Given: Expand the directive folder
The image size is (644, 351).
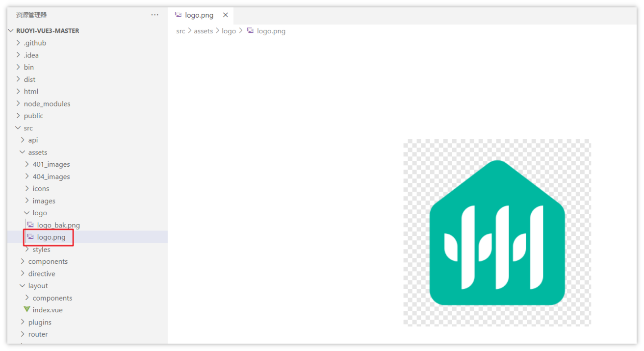Looking at the screenshot, I should [23, 274].
